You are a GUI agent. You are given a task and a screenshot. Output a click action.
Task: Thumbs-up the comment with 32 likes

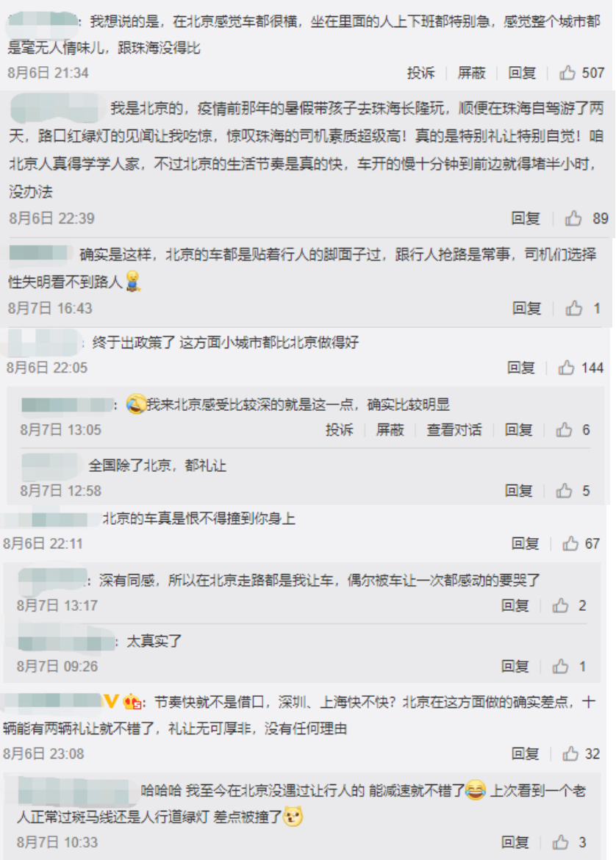click(x=570, y=753)
